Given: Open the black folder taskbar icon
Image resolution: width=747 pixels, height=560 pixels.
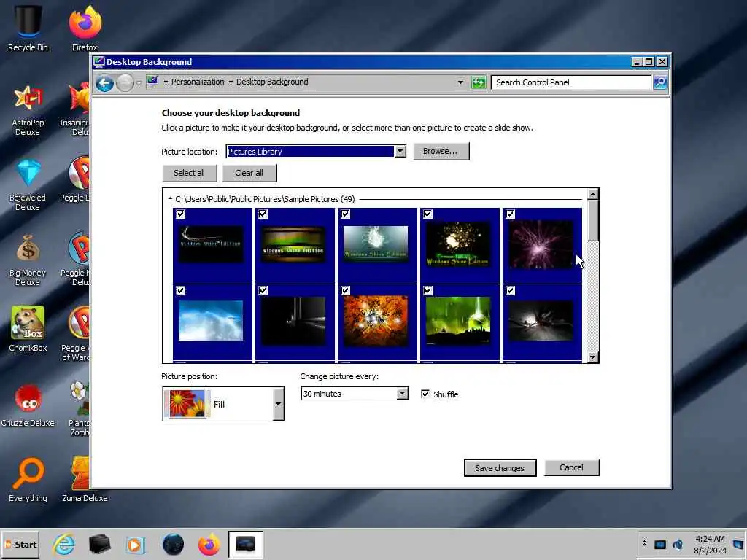Looking at the screenshot, I should (x=99, y=544).
